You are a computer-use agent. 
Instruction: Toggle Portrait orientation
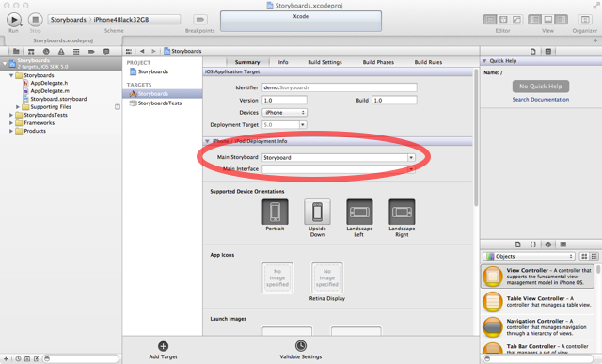coord(275,212)
